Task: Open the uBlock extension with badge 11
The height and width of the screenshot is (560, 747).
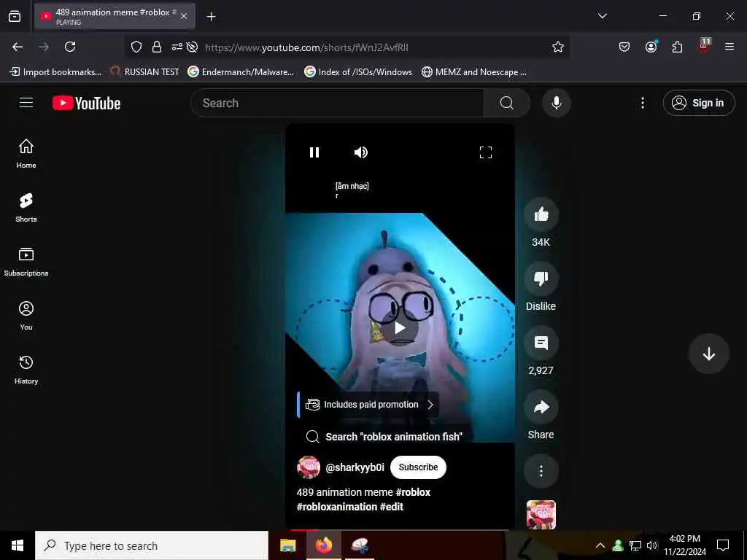Action: coord(704,46)
